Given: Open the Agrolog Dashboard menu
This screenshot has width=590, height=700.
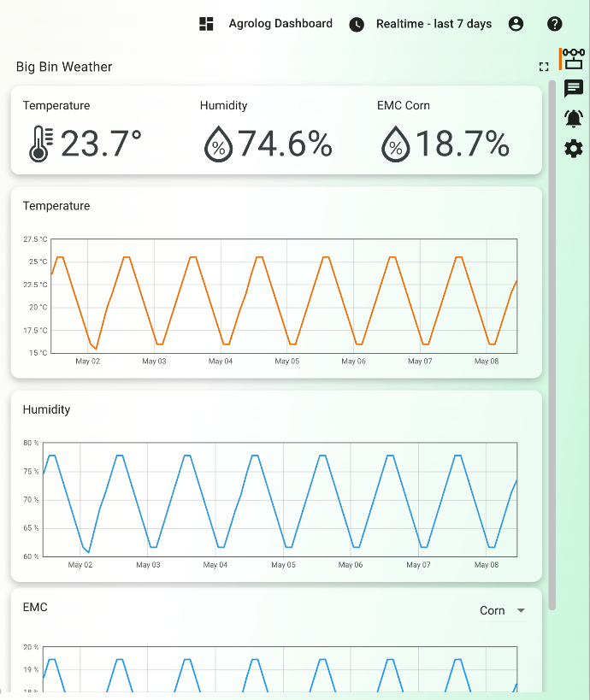Looking at the screenshot, I should point(280,24).
